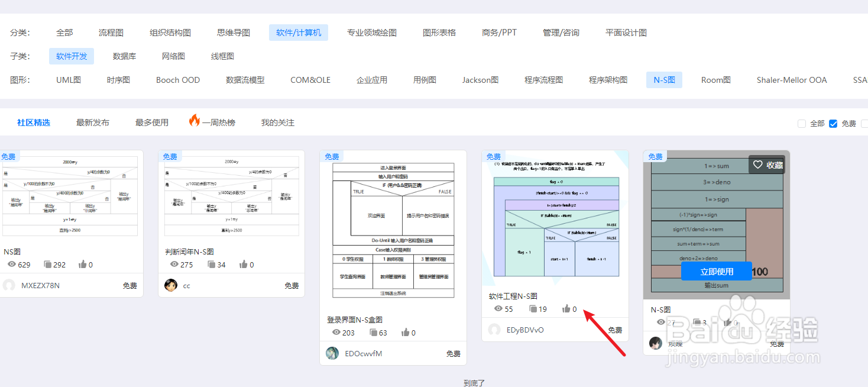The height and width of the screenshot is (387, 868).
Task: Click views eye icon on 判断闰年N-S图 card
Action: [x=174, y=265]
